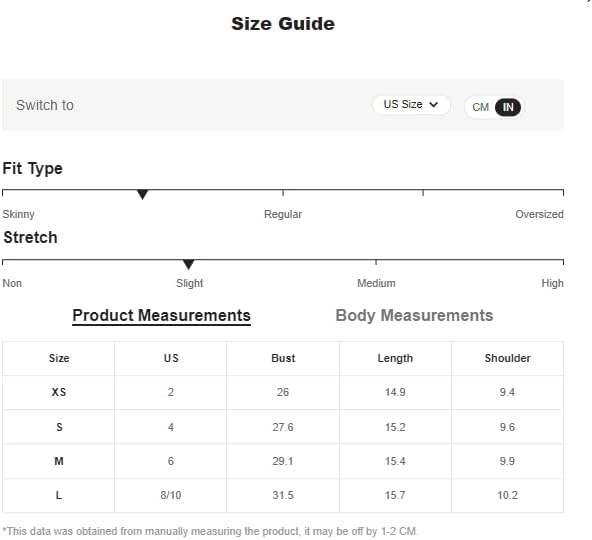Open the US Size dropdown

(411, 105)
